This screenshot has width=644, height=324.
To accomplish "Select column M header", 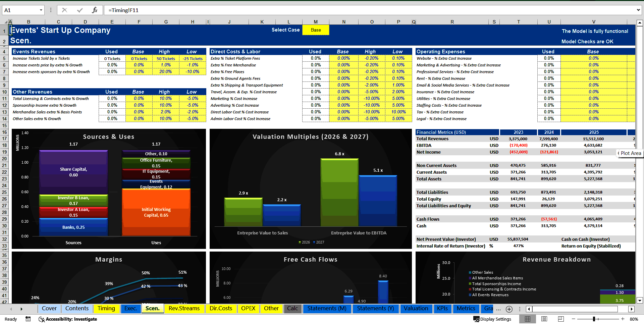I will click(316, 22).
